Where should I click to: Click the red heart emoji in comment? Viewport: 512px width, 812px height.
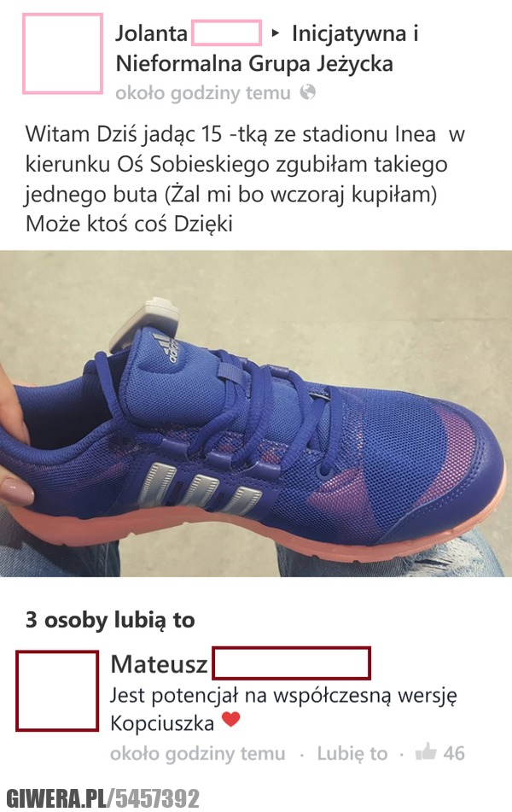[231, 720]
